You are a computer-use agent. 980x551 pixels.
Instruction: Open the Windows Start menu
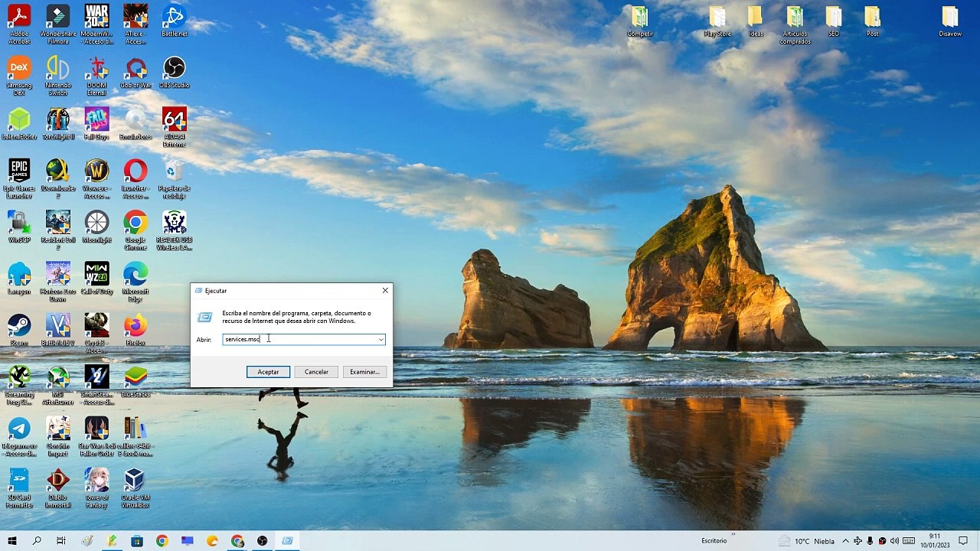pyautogui.click(x=11, y=541)
